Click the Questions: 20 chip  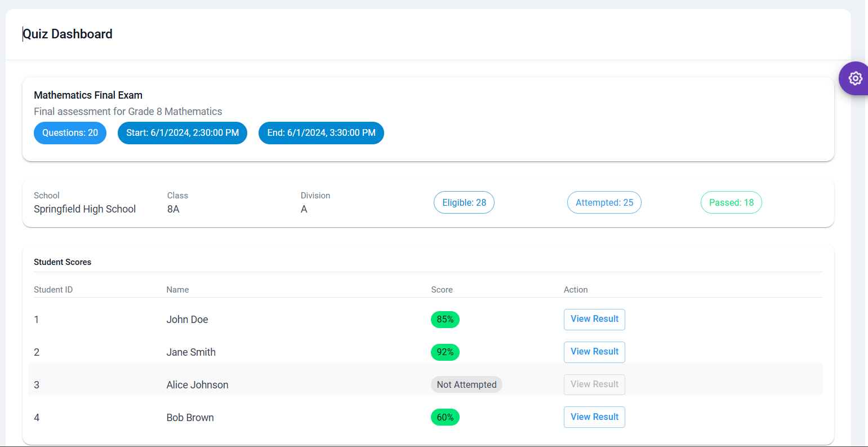(70, 133)
